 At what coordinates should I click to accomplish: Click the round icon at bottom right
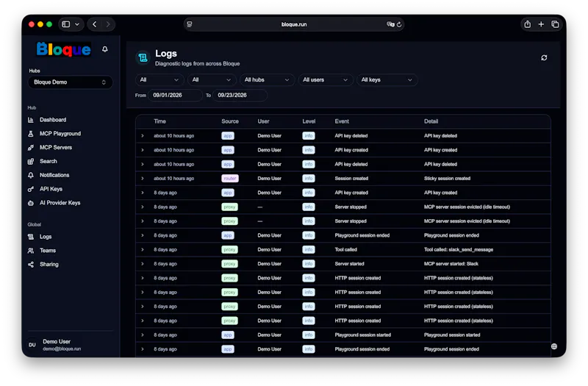554,346
